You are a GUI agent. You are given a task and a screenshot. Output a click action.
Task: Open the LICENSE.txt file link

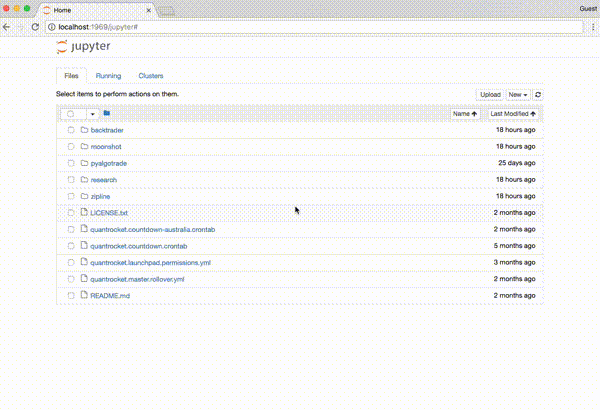(109, 213)
